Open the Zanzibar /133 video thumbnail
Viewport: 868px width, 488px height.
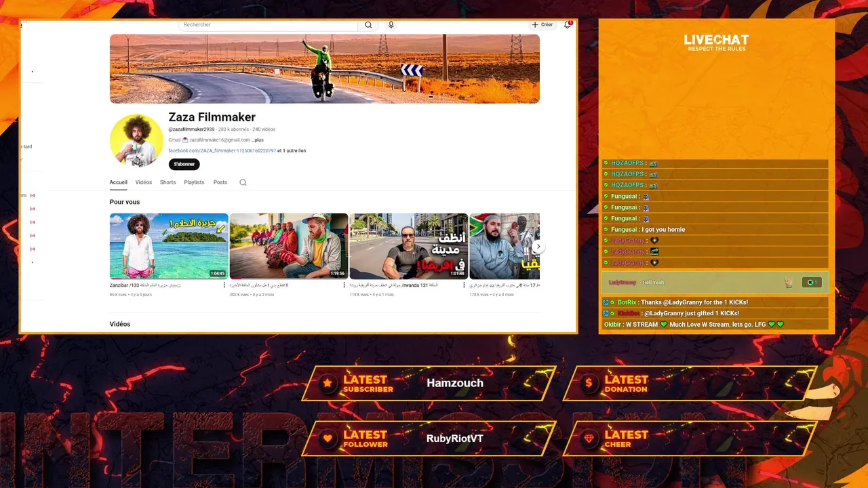coord(169,246)
